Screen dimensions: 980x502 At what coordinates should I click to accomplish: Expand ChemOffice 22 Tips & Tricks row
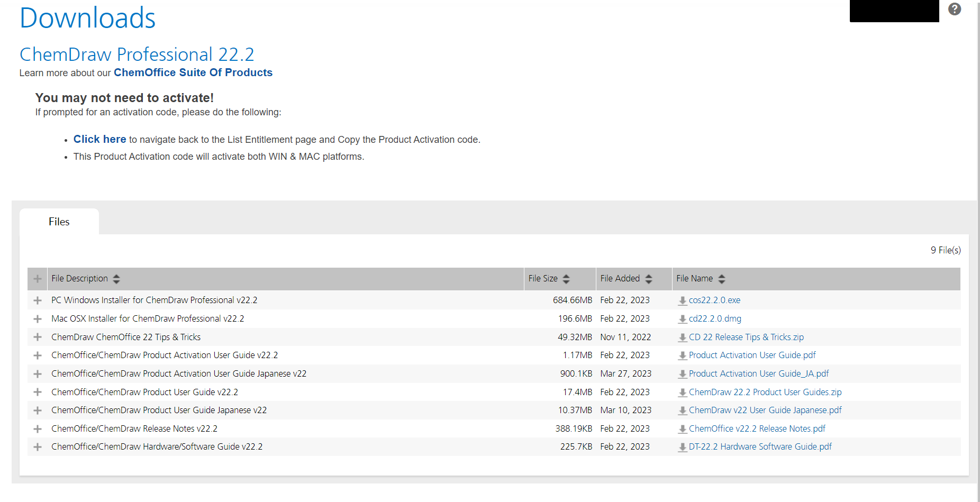pyautogui.click(x=38, y=337)
